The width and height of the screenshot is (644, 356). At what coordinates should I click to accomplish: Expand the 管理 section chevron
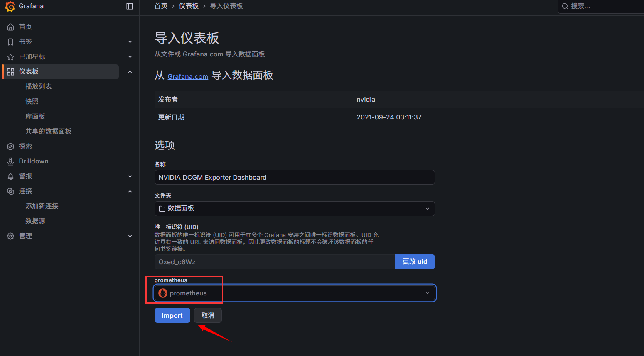click(130, 236)
